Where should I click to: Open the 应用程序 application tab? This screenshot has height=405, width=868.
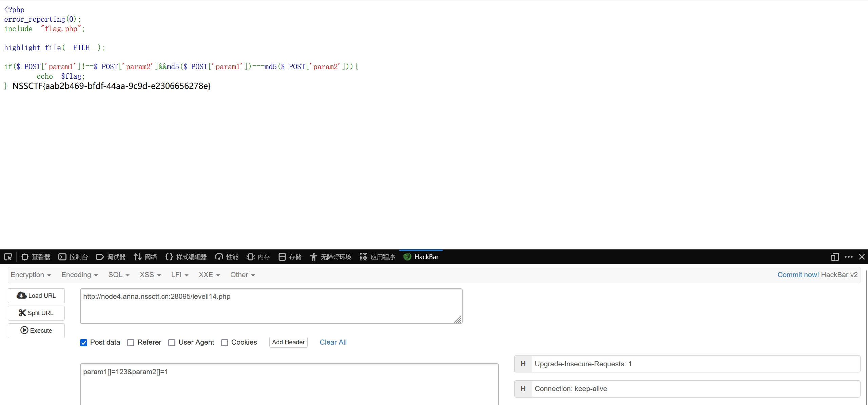pyautogui.click(x=378, y=257)
